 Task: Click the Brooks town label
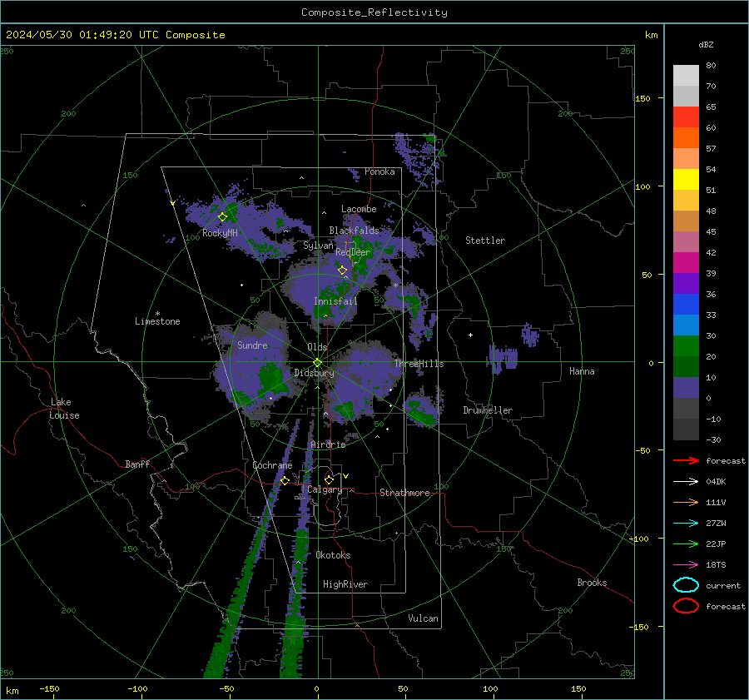coord(592,583)
